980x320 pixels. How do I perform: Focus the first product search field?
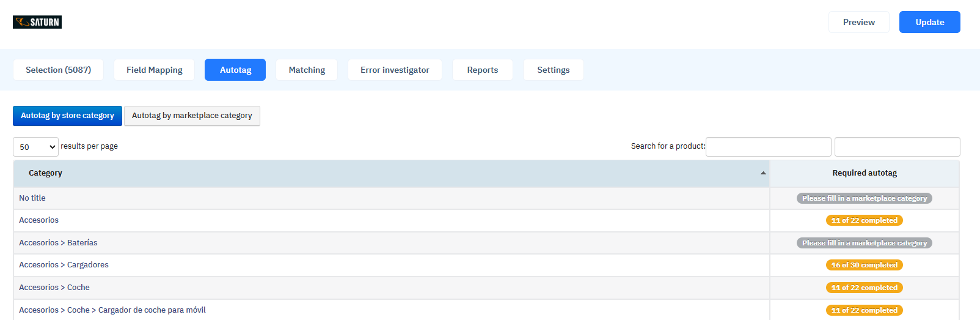[769, 147]
